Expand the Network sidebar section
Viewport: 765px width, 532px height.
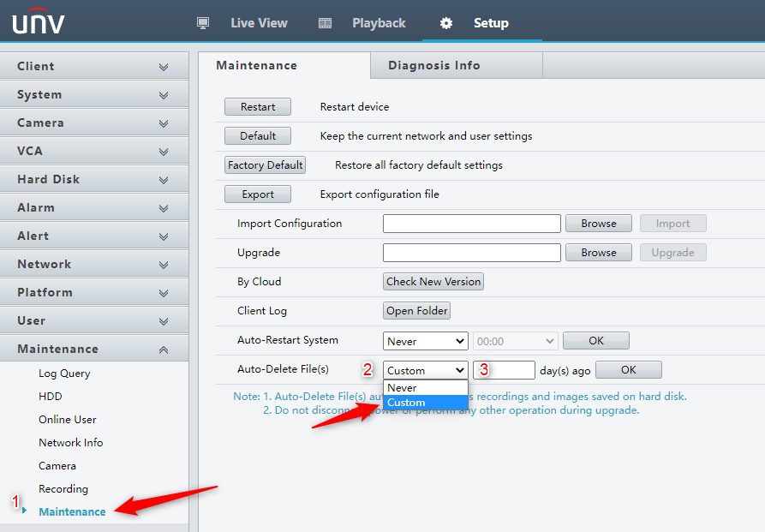tap(94, 265)
